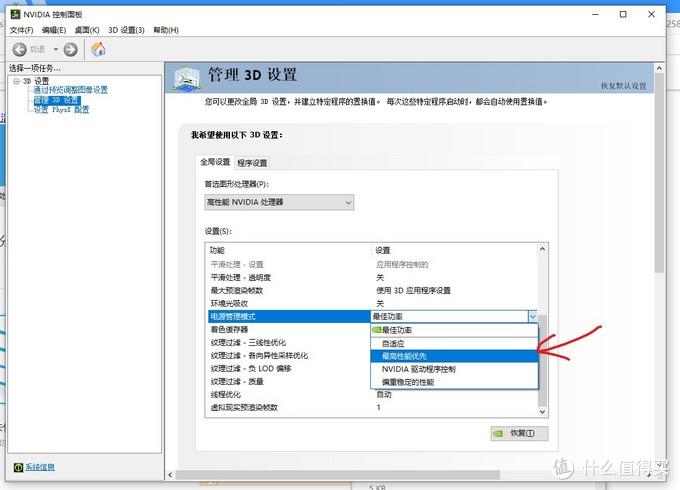Screen dimensions: 680x490
Task: Click the system information icon
Action: point(18,467)
